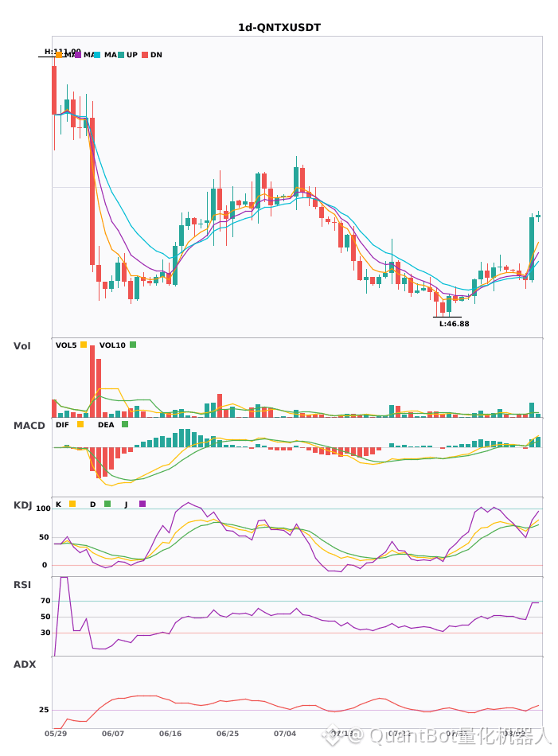Click the DIF legend text

(x=62, y=425)
